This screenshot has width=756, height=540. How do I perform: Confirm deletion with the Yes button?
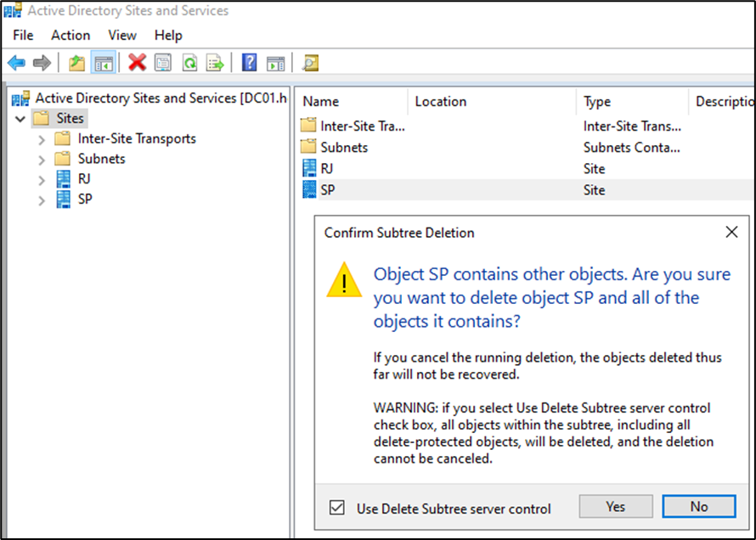(x=616, y=507)
